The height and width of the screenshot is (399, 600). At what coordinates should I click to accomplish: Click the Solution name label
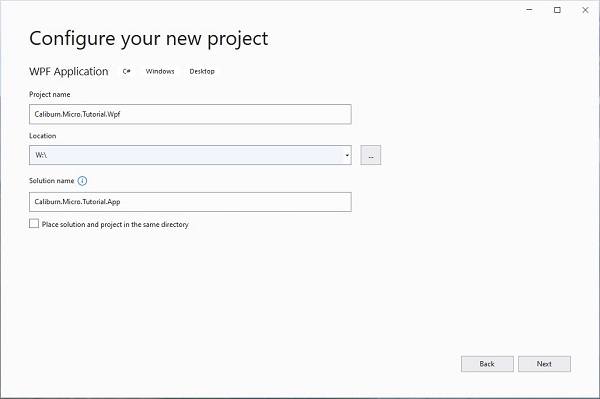click(x=52, y=181)
